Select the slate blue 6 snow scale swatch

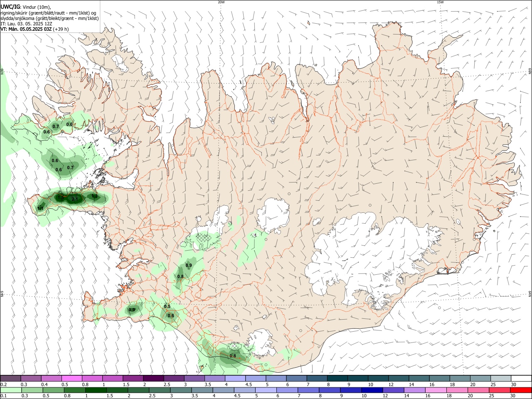pyautogui.click(x=296, y=378)
